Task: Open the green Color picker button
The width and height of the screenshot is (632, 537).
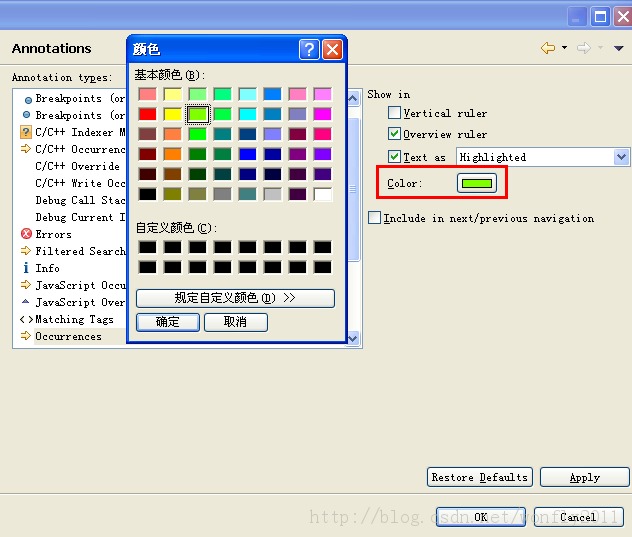Action: (x=477, y=183)
